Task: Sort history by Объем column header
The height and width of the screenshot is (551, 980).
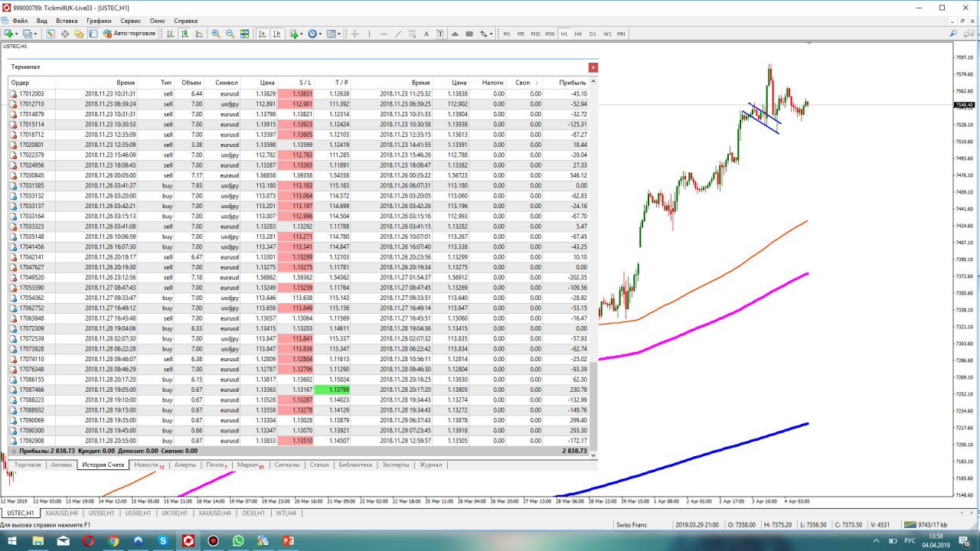Action: click(x=191, y=82)
